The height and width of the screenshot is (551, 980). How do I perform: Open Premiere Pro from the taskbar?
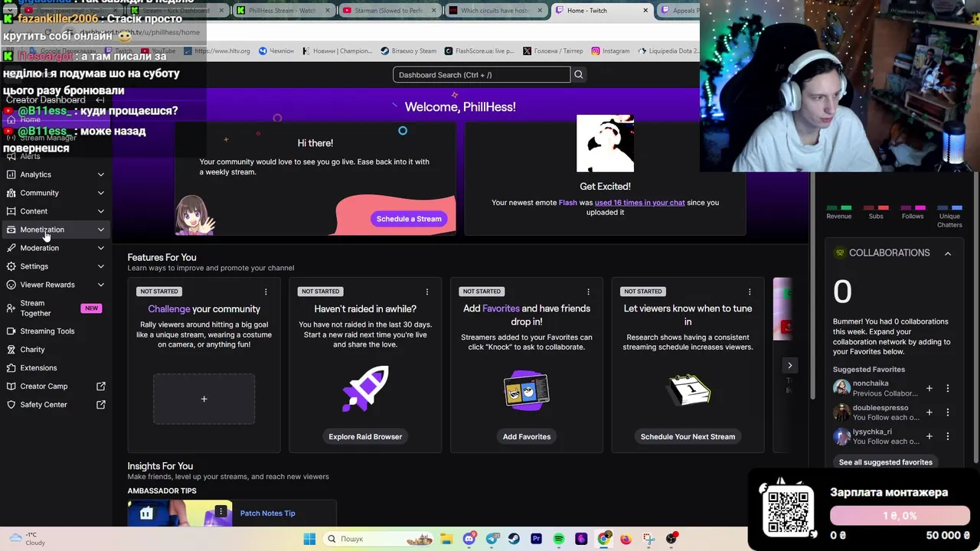tap(536, 539)
